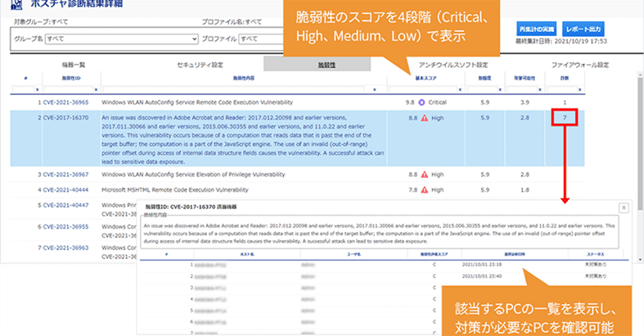Viewport: 644px width, 336px height.
Task: Open the アンチウイルスソフト設定 tab
Action: [453, 65]
